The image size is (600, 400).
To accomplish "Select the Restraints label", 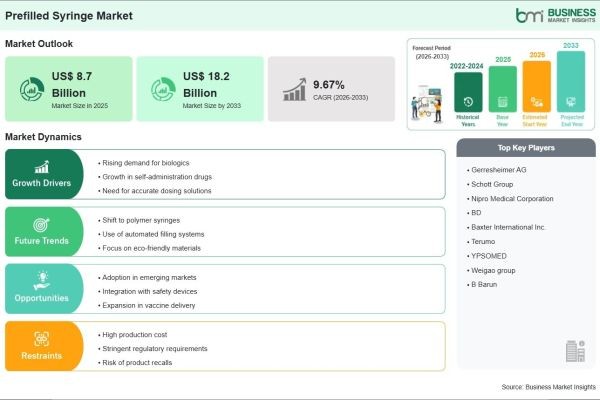I will pos(41,356).
